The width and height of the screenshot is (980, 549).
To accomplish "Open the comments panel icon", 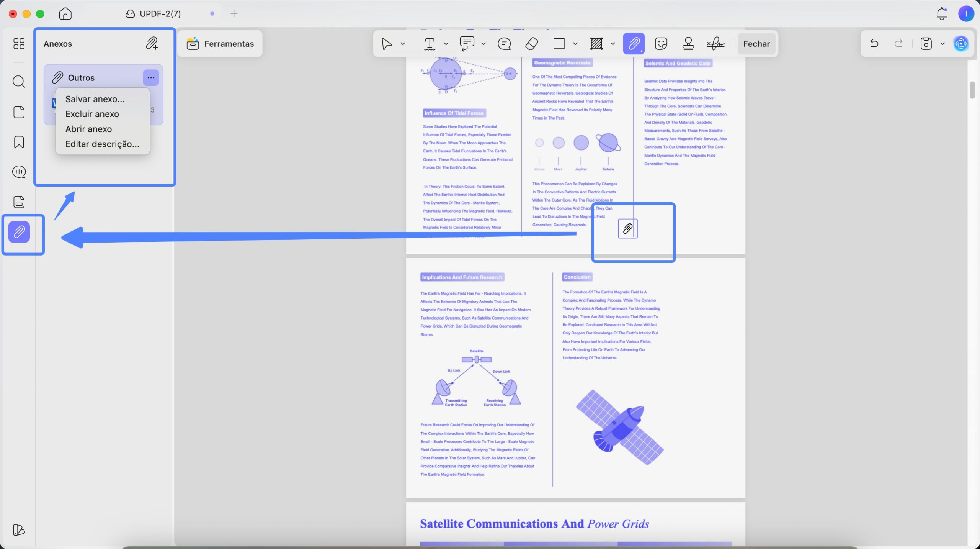I will pos(19,172).
